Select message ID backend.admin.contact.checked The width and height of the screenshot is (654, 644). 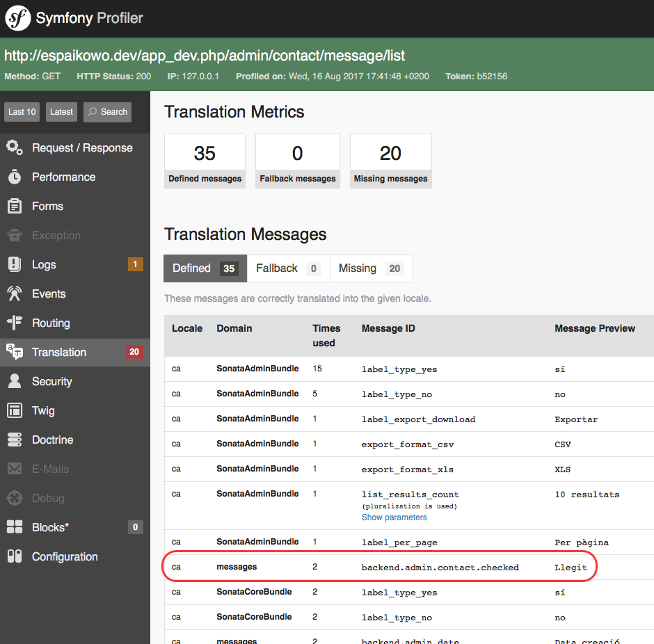click(440, 567)
